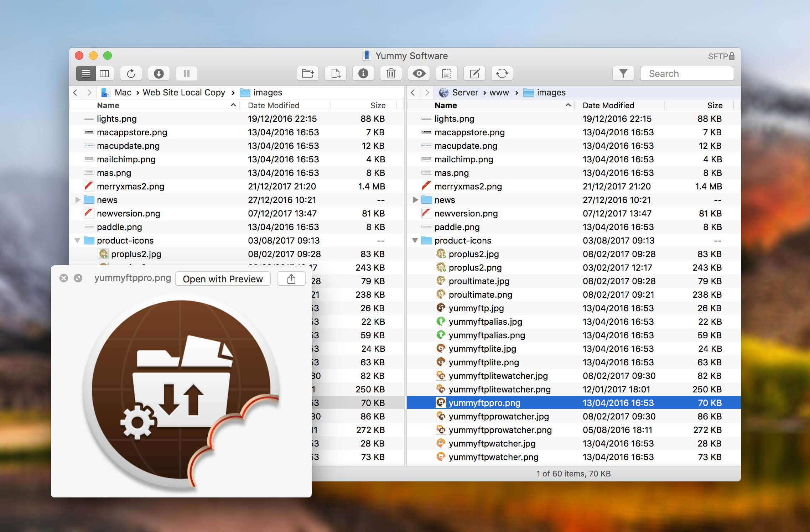Pause transfers with the pause button

tap(187, 73)
